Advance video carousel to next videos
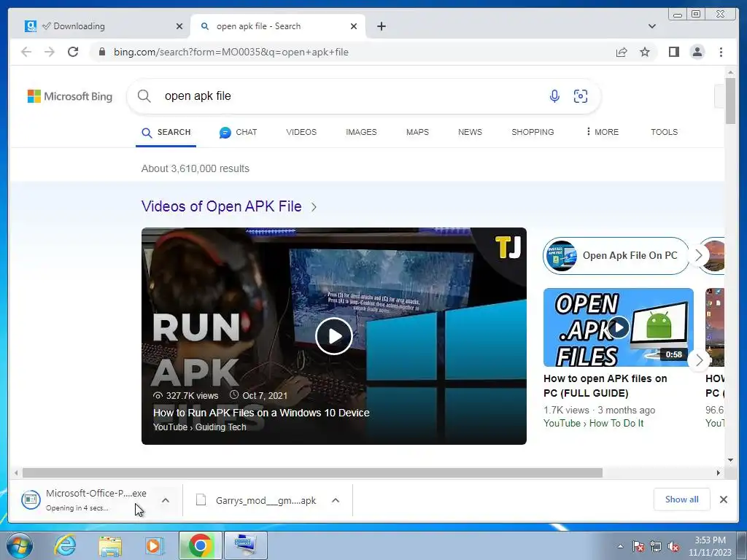The width and height of the screenshot is (747, 560). (698, 360)
